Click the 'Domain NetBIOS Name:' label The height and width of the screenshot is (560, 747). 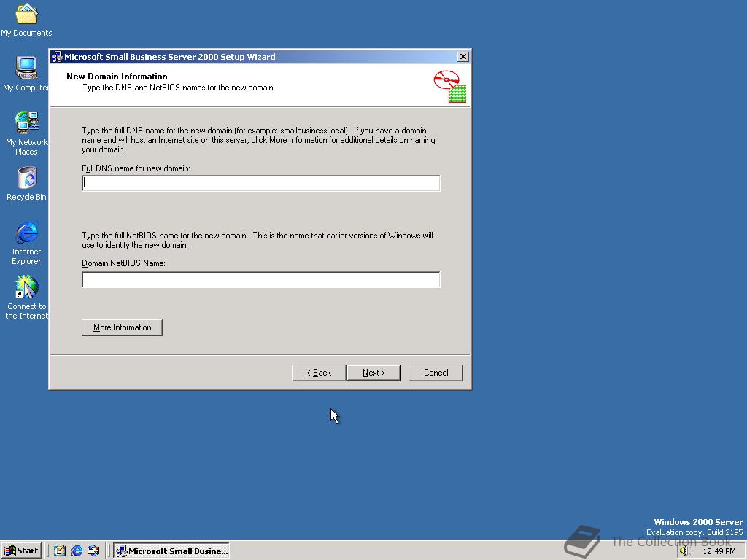click(123, 262)
